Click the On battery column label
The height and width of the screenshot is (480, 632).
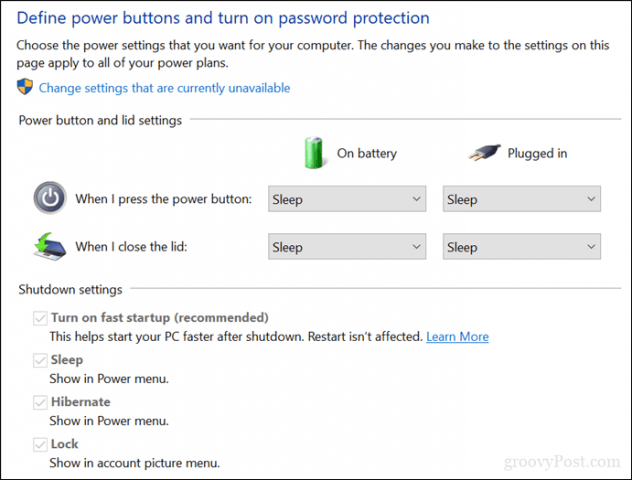click(x=367, y=153)
